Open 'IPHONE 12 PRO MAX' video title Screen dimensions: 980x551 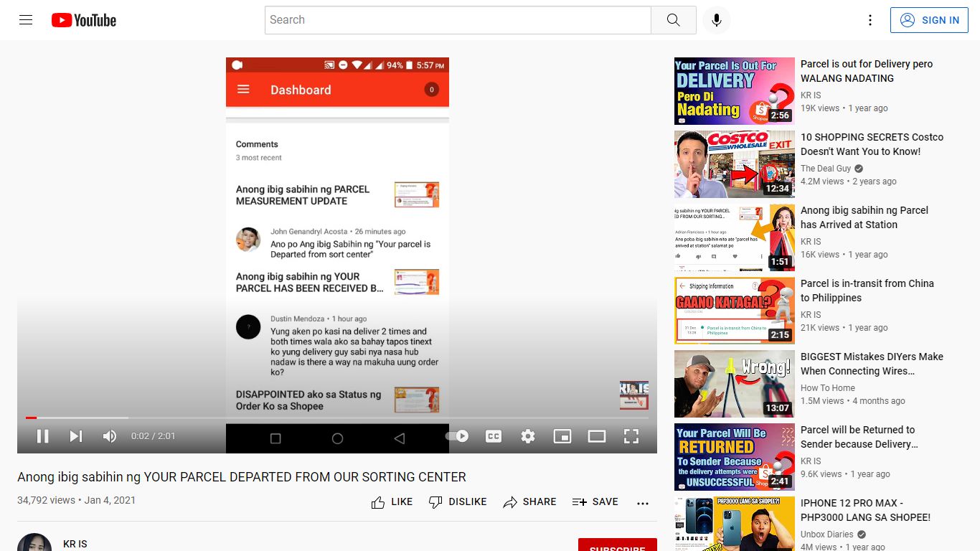[865, 510]
